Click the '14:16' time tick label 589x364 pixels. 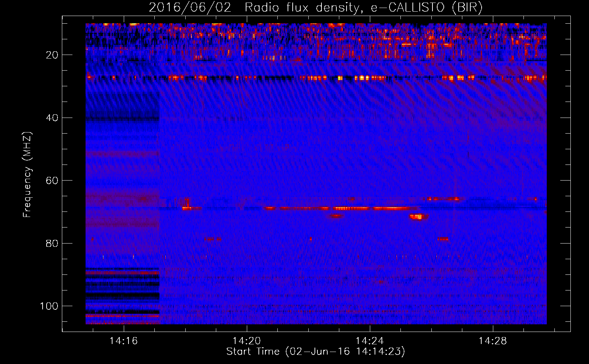tap(124, 341)
